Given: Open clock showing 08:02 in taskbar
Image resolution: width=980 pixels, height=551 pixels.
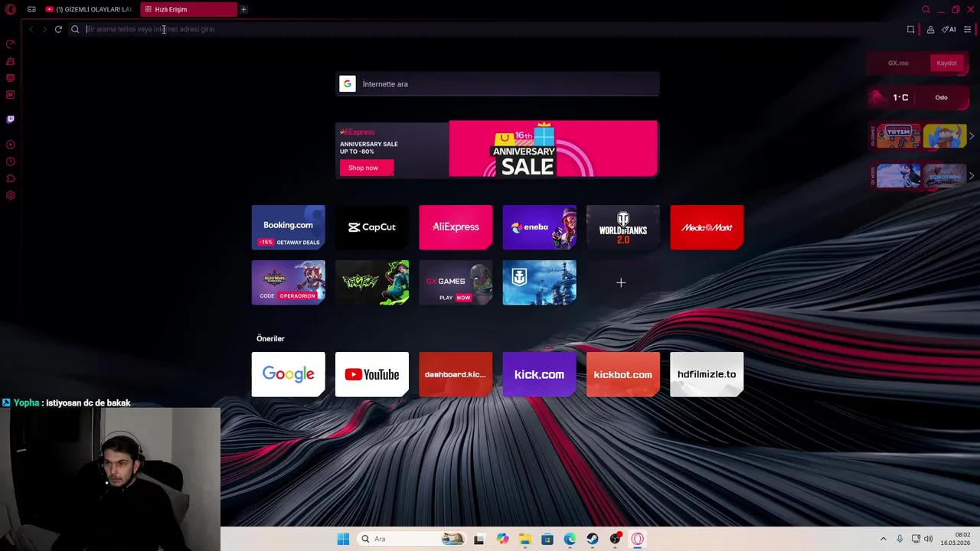Looking at the screenshot, I should point(956,539).
